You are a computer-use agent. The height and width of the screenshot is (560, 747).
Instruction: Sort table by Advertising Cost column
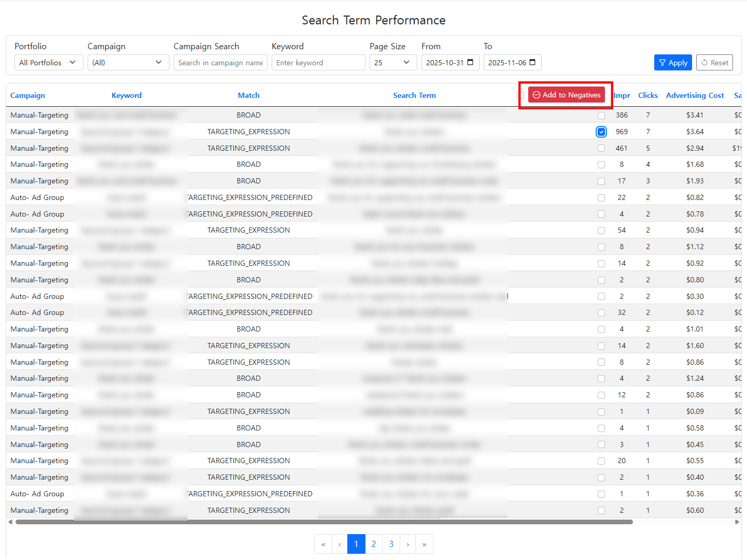point(695,95)
